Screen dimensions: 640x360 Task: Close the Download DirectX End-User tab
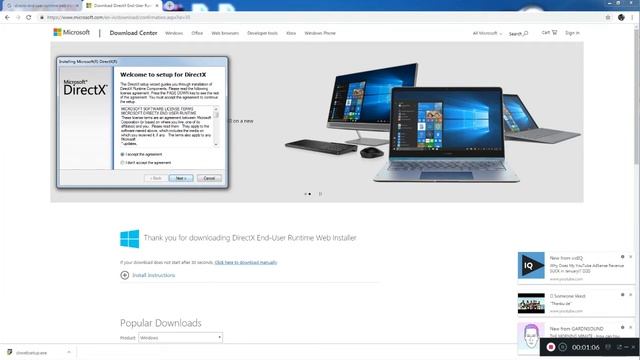[157, 5]
